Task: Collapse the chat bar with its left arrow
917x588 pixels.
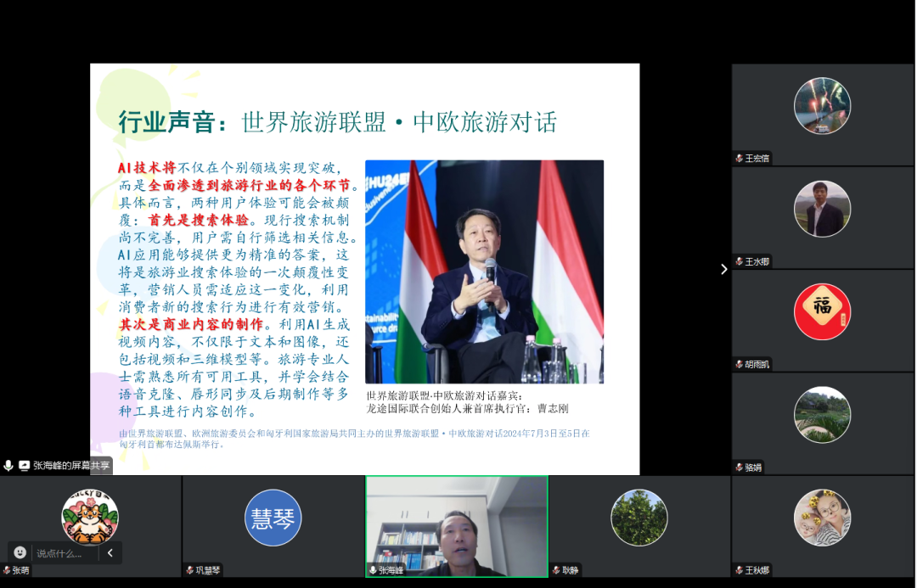Action: coord(110,553)
